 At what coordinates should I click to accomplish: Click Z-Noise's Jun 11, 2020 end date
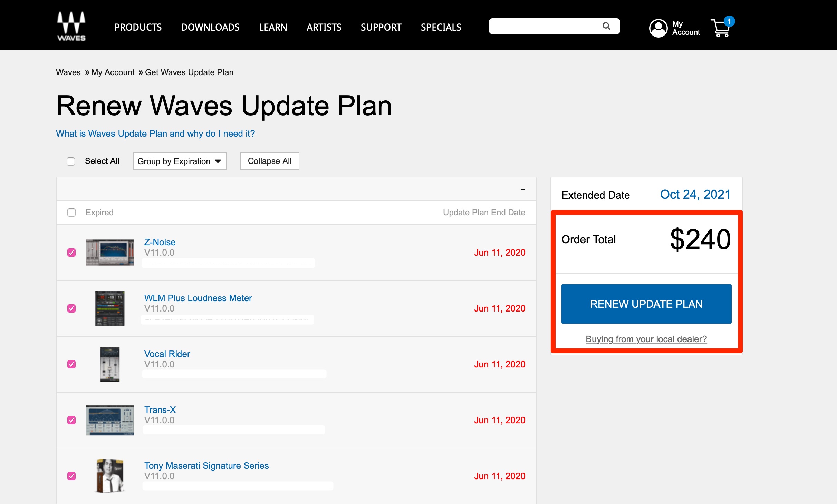pos(500,253)
